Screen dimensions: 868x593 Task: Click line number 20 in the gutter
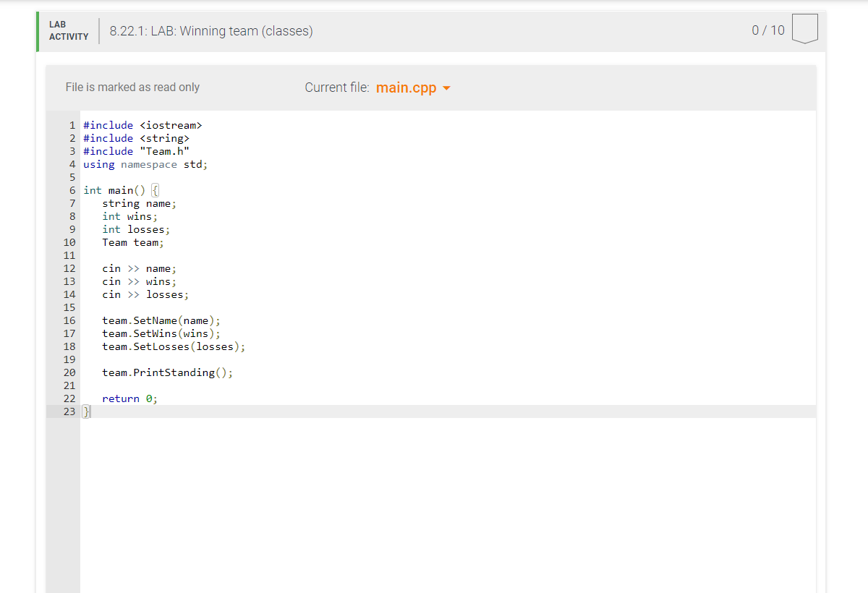(x=69, y=372)
